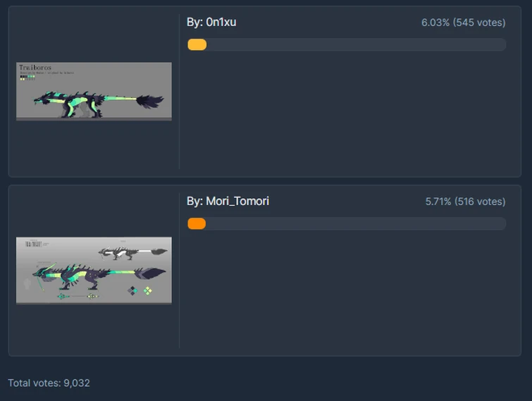Screen dimensions: 532x401
Task: Click the creature's fluffy dark tail in 0n1xu's image
Action: pos(150,101)
